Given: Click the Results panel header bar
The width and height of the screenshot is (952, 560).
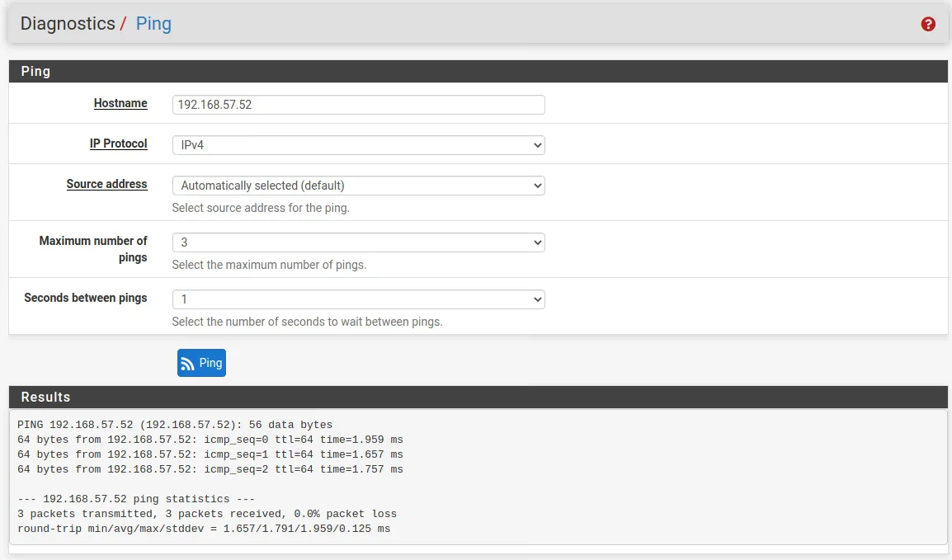Looking at the screenshot, I should [478, 397].
